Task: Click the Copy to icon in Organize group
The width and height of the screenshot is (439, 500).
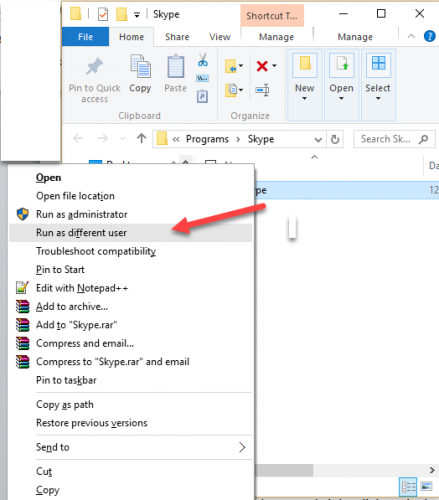Action: [231, 90]
